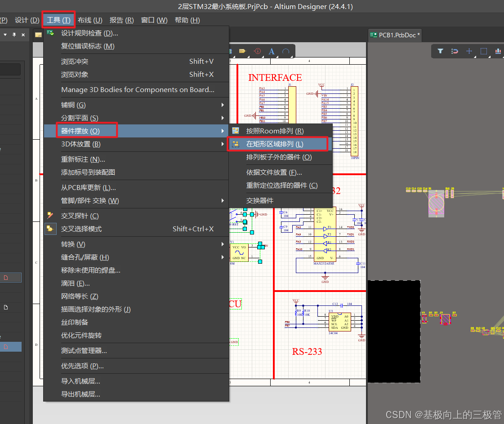
Task: Open the 帮助 (H) menu
Action: click(187, 20)
